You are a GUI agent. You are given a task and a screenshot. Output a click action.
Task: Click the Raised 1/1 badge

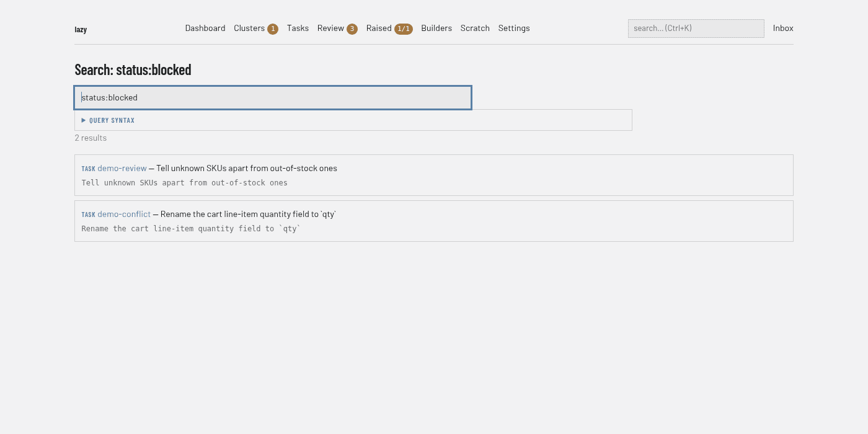click(x=404, y=29)
